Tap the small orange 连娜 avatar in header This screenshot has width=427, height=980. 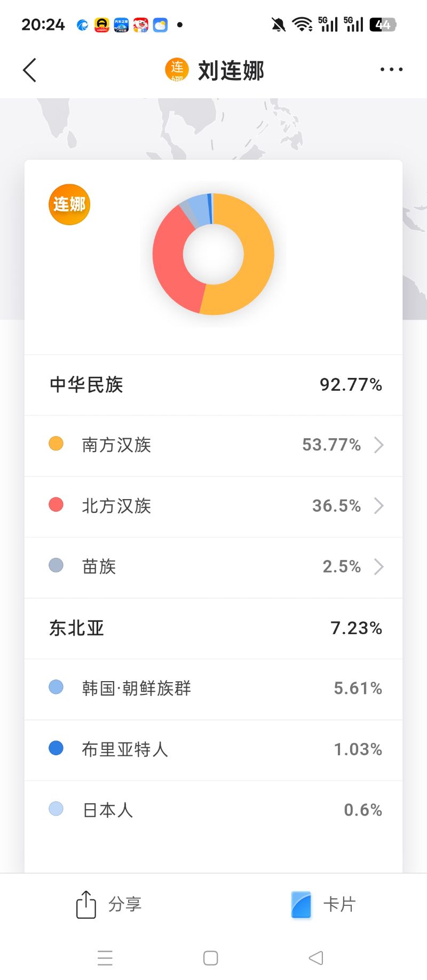pyautogui.click(x=177, y=70)
